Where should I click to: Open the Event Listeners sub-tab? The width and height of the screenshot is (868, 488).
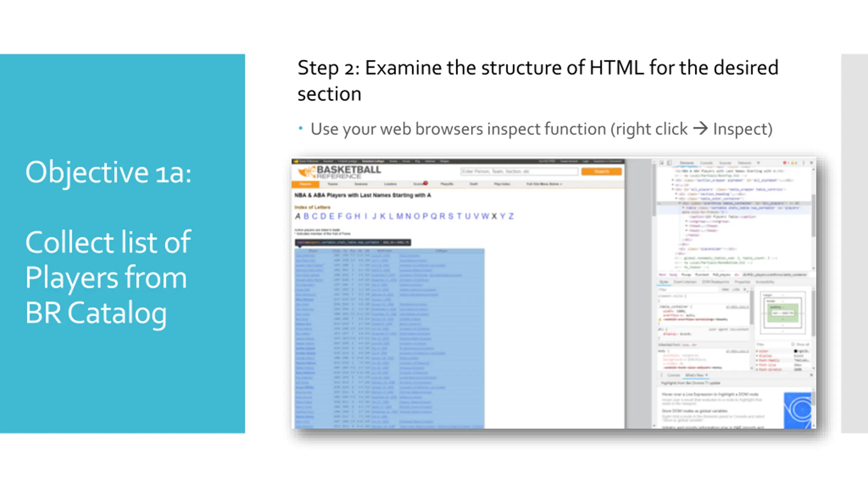[685, 282]
